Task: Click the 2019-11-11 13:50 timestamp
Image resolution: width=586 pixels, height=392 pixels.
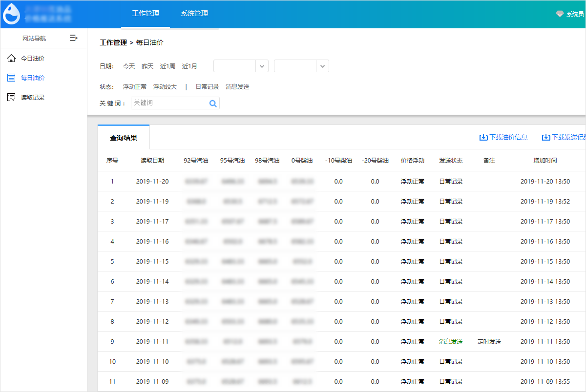Action: pyautogui.click(x=545, y=342)
